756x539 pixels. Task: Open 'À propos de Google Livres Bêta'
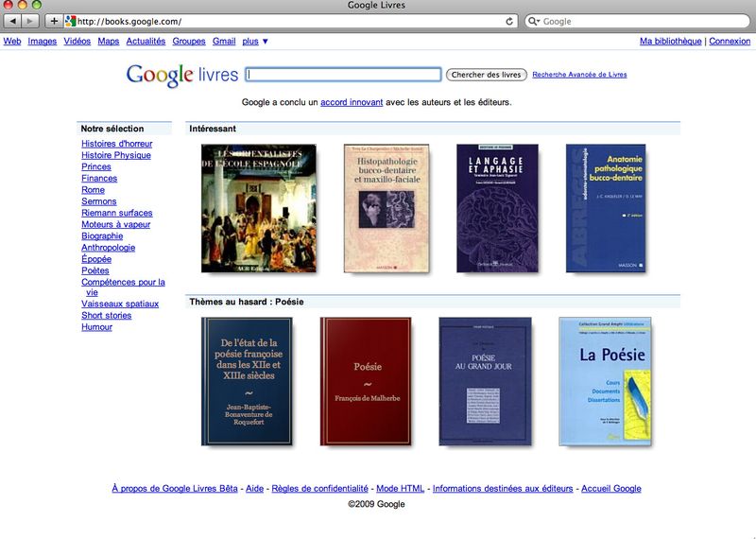pos(175,489)
